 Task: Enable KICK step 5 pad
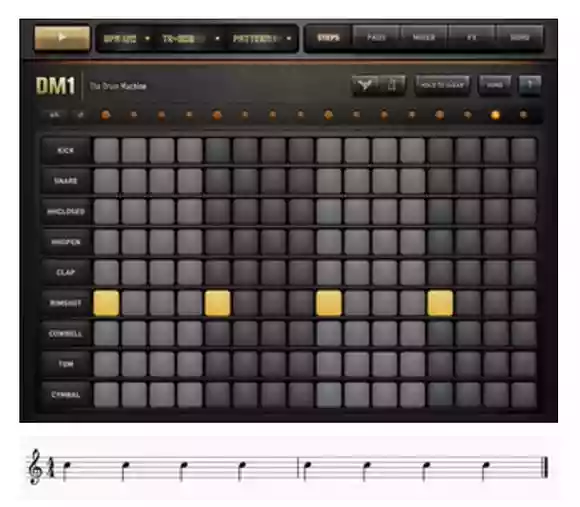pos(218,151)
